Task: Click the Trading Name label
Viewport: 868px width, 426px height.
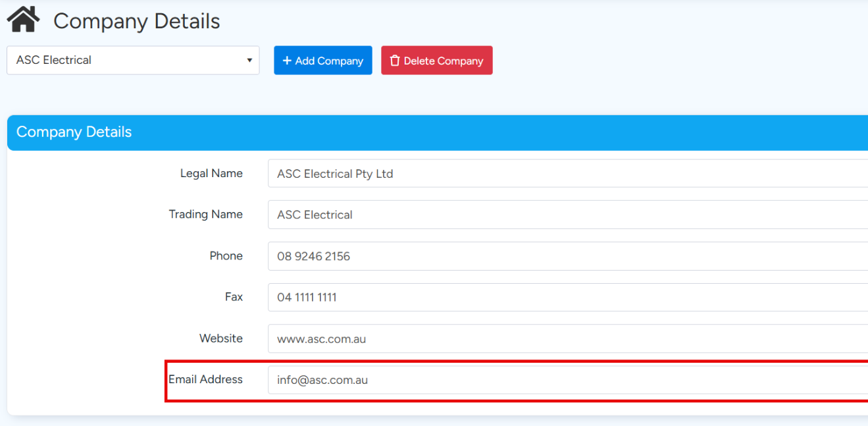Action: pyautogui.click(x=205, y=214)
